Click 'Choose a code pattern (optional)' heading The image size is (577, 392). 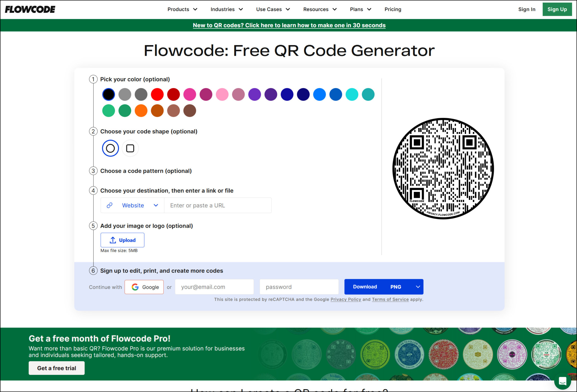[146, 171]
